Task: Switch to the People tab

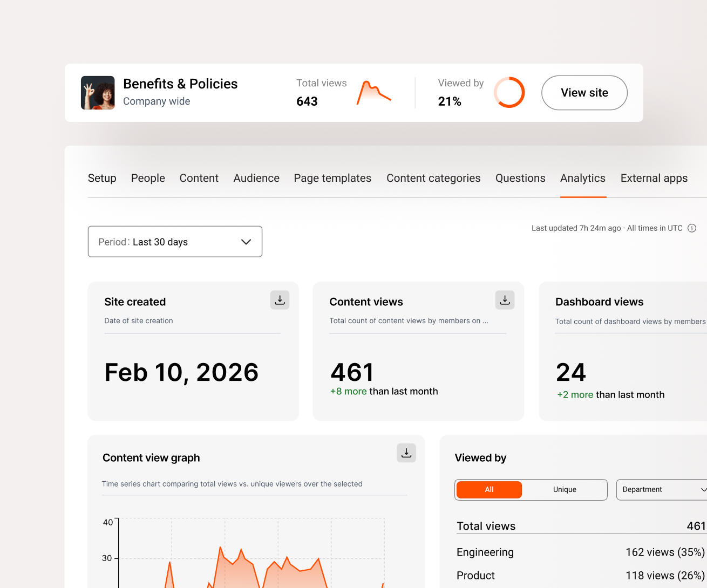Action: (148, 178)
